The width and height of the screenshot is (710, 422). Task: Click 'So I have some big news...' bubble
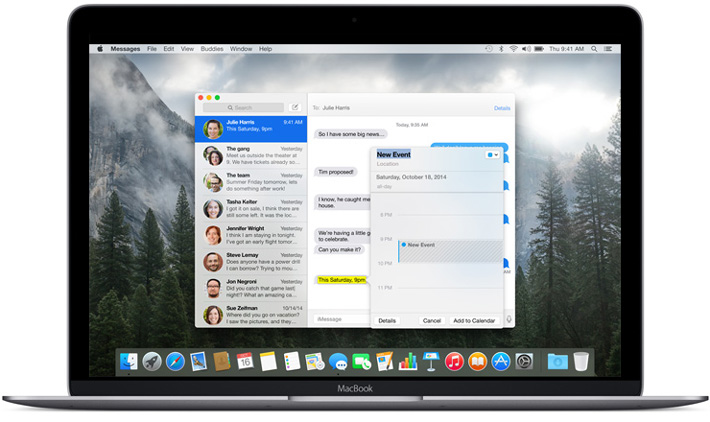pos(351,134)
